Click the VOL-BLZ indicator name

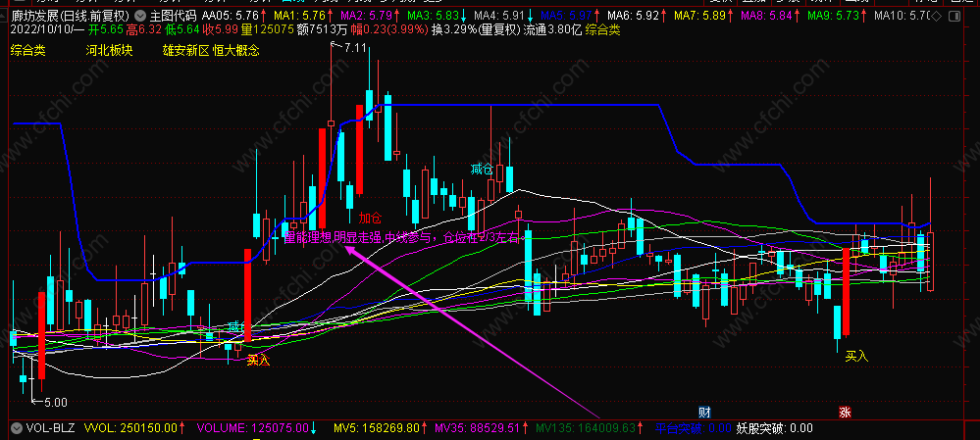50,429
